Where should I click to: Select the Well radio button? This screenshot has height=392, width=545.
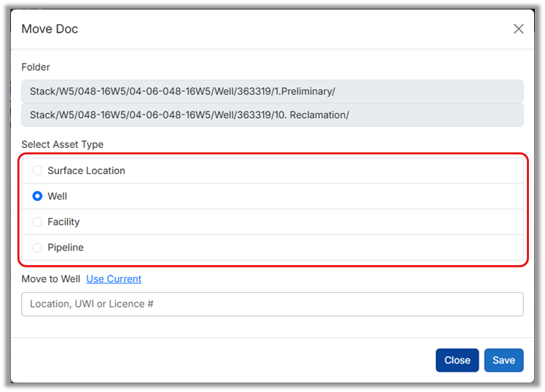(x=38, y=196)
